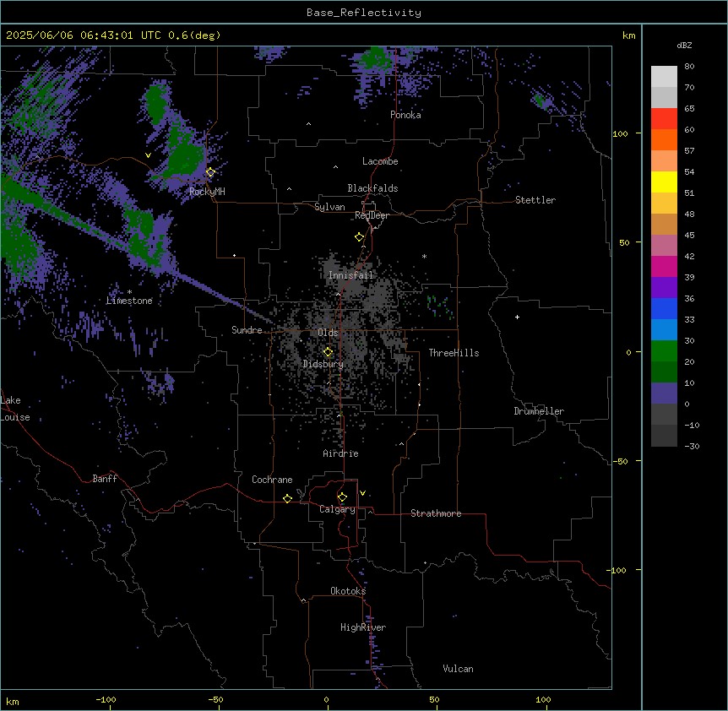This screenshot has width=728, height=711.
Task: Click the asterisk marker above Limestone
Action: [x=129, y=292]
